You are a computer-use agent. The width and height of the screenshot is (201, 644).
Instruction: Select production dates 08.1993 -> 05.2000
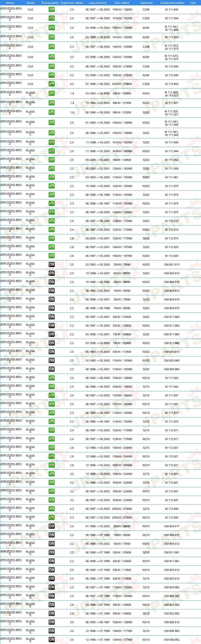coord(98,291)
